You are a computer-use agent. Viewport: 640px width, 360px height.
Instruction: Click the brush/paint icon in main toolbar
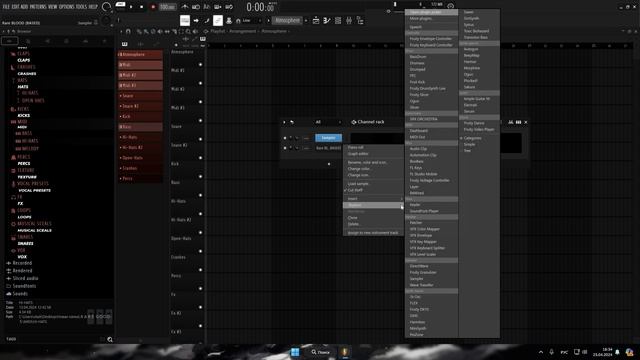tap(207, 20)
